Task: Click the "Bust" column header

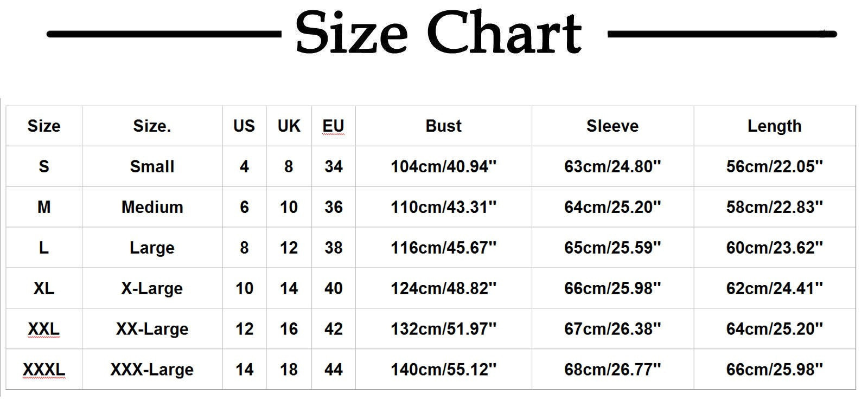Action: pyautogui.click(x=443, y=126)
